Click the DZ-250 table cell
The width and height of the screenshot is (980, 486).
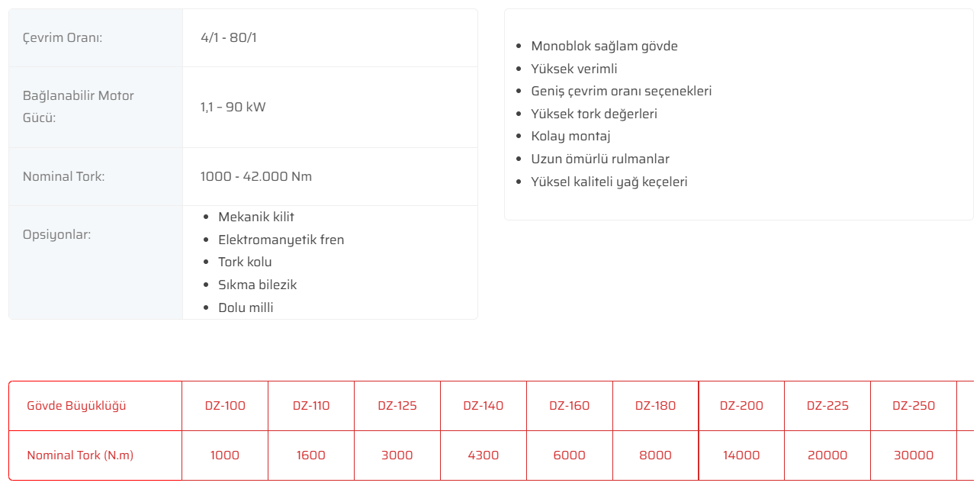coord(914,406)
